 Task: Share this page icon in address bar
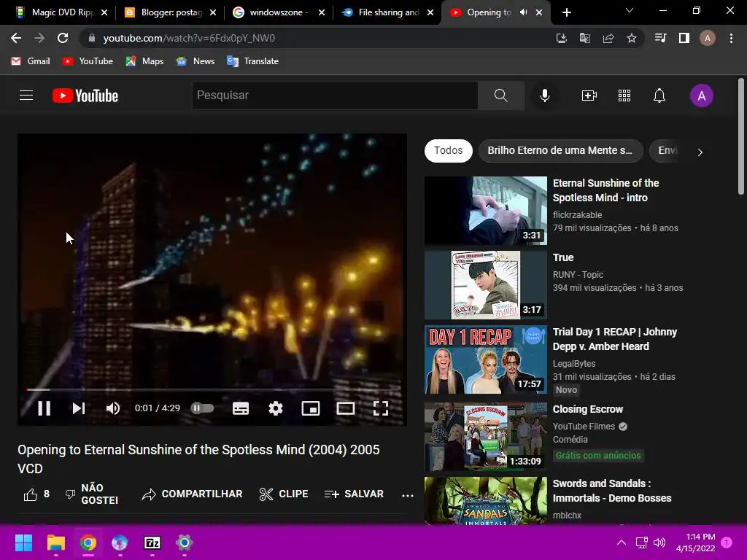point(608,38)
